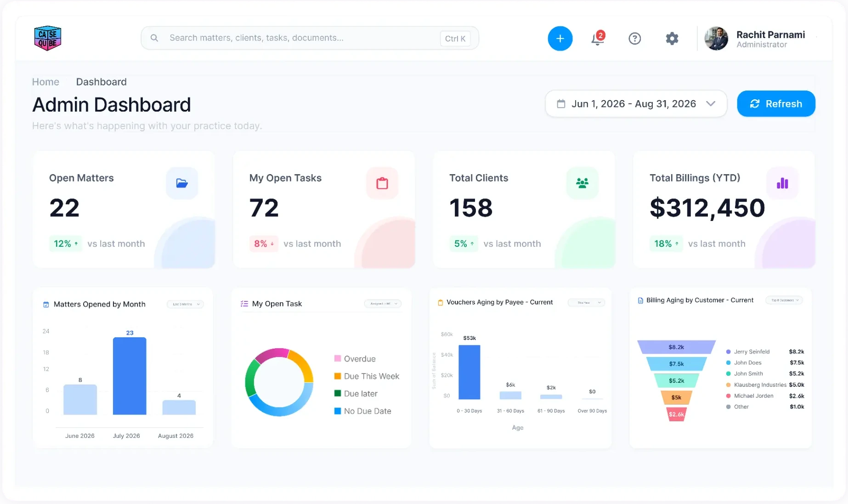Open the help question mark icon

click(634, 39)
